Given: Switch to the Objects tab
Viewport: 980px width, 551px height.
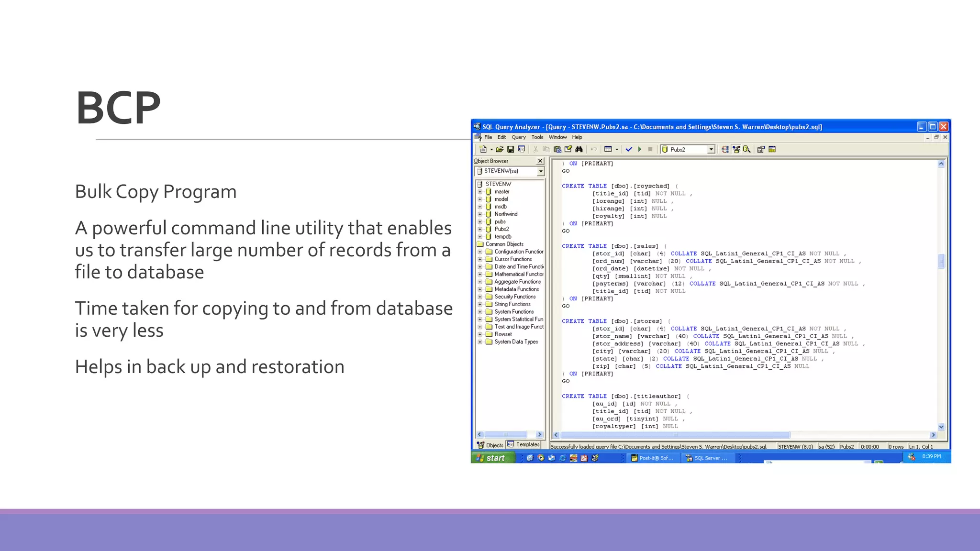Looking at the screenshot, I should (x=490, y=445).
